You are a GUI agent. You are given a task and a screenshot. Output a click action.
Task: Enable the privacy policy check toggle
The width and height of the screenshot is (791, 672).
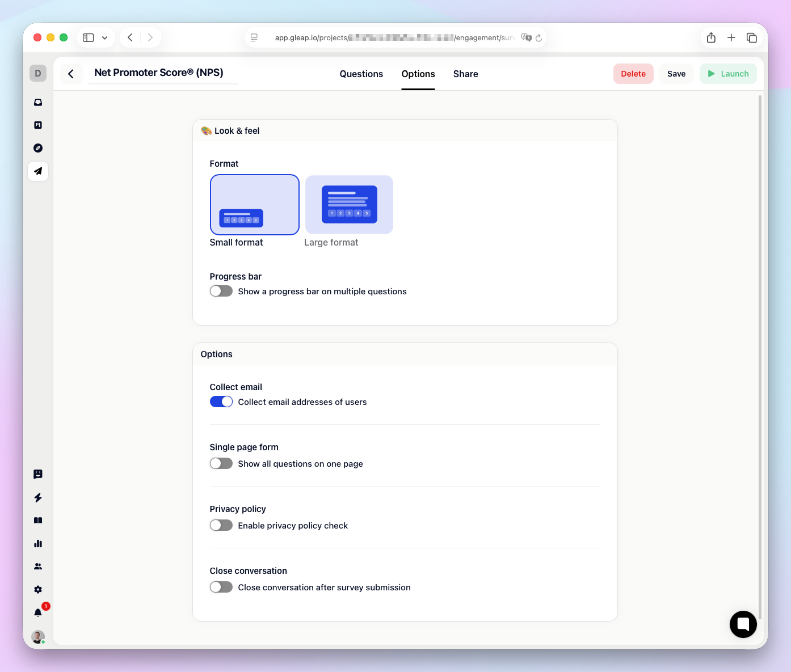(x=221, y=525)
